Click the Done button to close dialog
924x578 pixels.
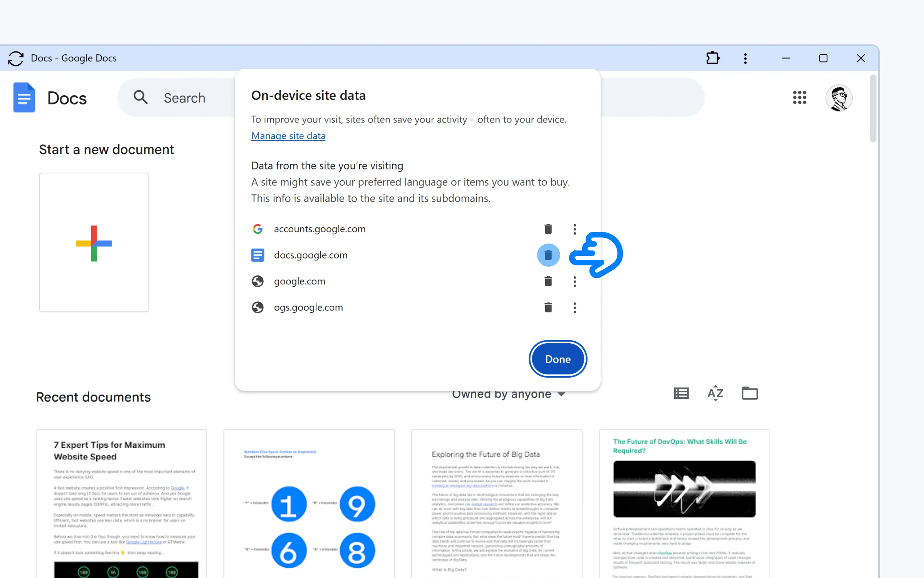557,359
